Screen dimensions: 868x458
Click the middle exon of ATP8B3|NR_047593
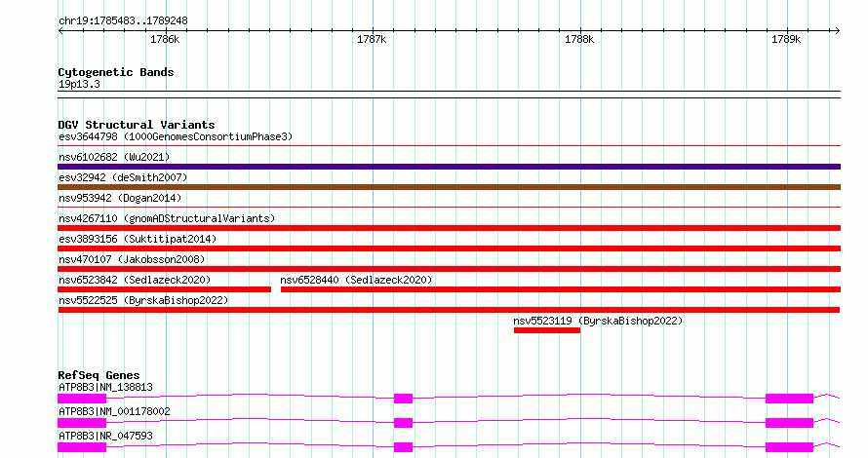click(x=403, y=447)
